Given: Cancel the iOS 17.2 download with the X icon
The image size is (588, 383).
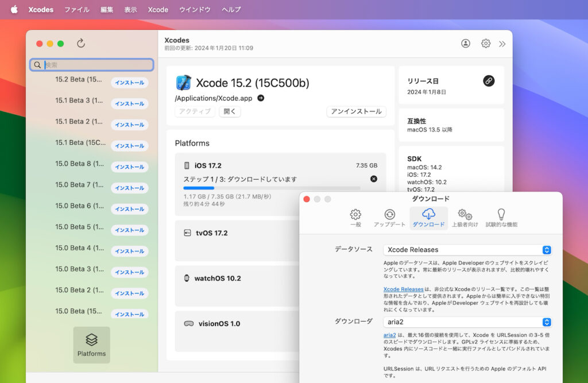Looking at the screenshot, I should pos(373,179).
